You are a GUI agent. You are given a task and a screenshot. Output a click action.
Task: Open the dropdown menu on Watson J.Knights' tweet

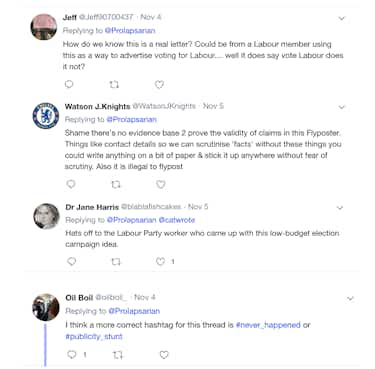click(x=342, y=107)
